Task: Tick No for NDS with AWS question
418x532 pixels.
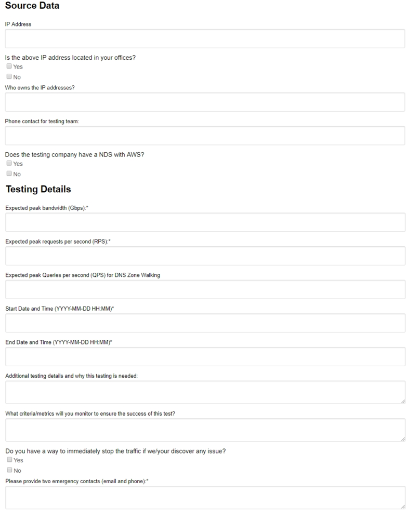Action: pyautogui.click(x=9, y=174)
